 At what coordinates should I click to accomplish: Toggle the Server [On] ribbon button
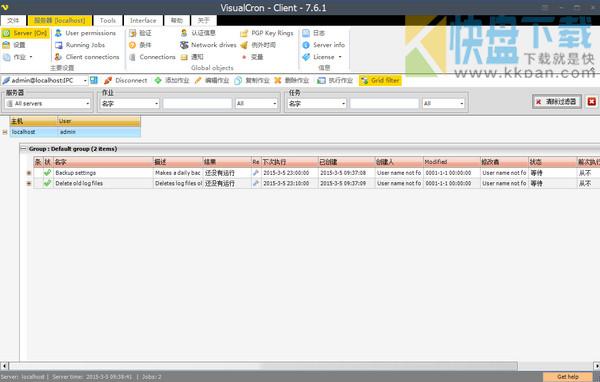tap(25, 33)
